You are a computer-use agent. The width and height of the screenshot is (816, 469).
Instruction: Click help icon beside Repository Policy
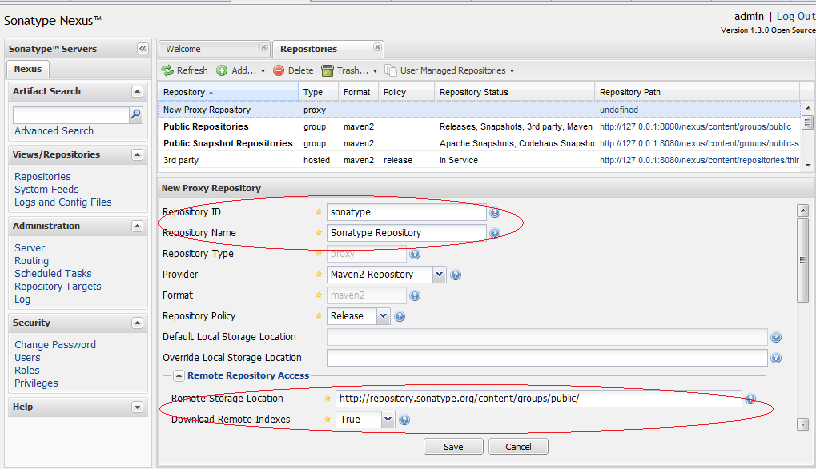(x=400, y=316)
